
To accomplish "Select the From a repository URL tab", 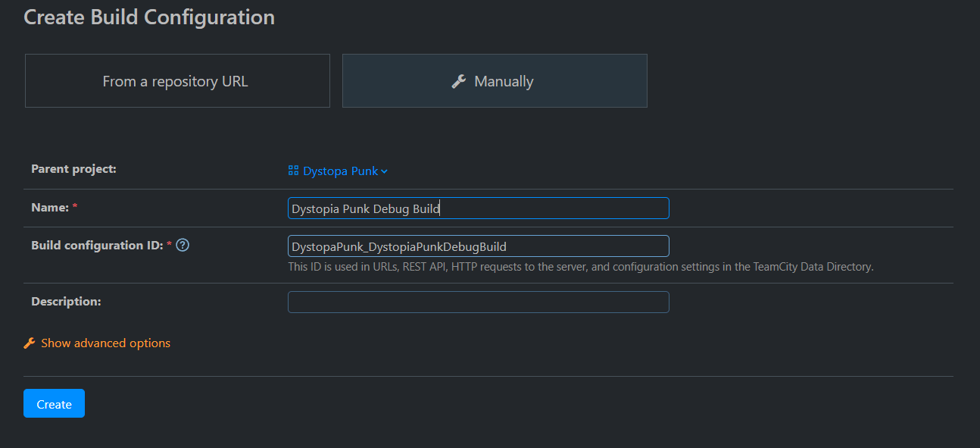I will point(177,80).
